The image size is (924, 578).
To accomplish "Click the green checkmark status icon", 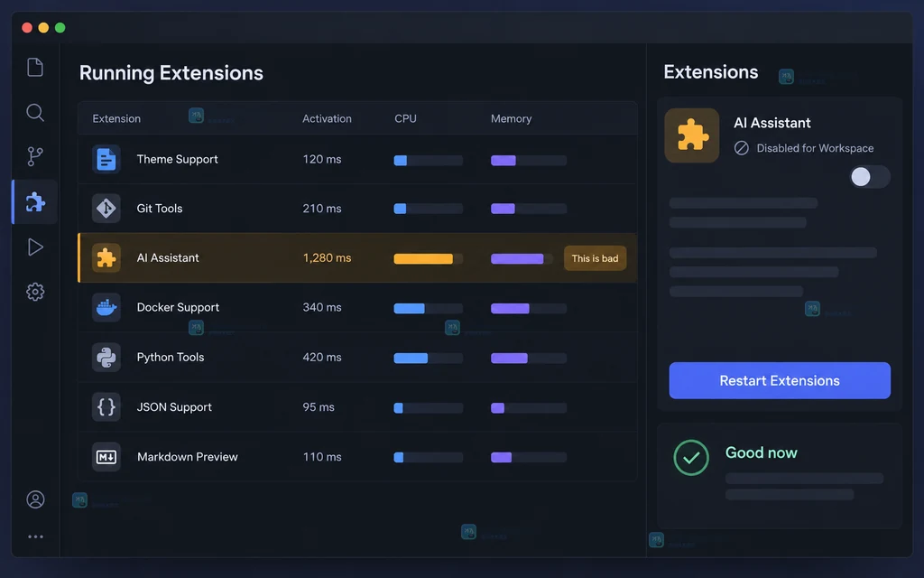I will 691,457.
